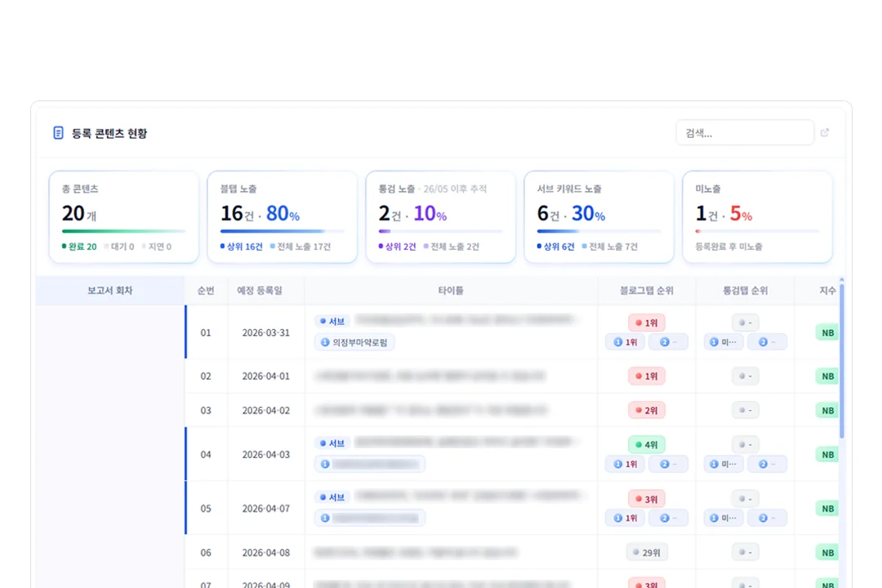This screenshot has height=588, width=882.
Task: Click date cell 2026-04-07
Action: point(266,509)
